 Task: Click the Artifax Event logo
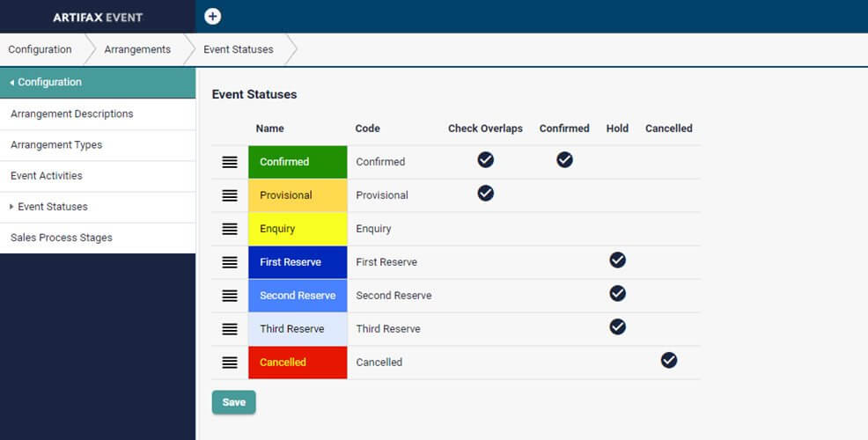click(x=98, y=17)
